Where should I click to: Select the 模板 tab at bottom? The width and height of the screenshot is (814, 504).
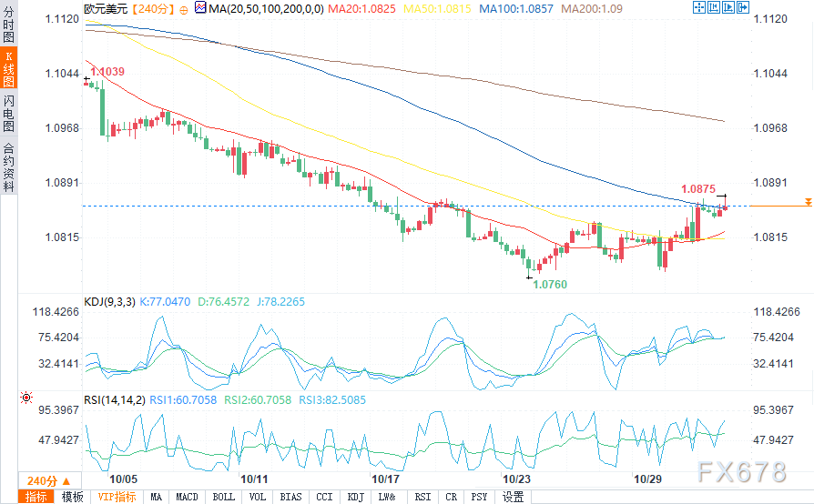point(72,497)
